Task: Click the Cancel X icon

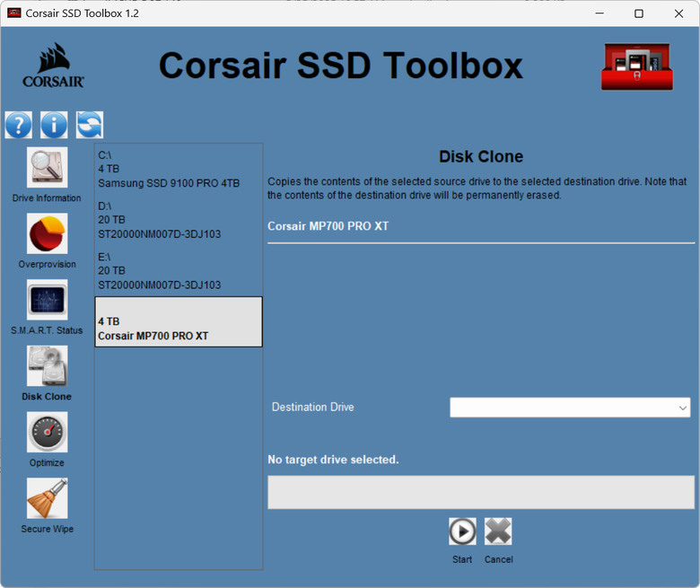Action: point(498,531)
